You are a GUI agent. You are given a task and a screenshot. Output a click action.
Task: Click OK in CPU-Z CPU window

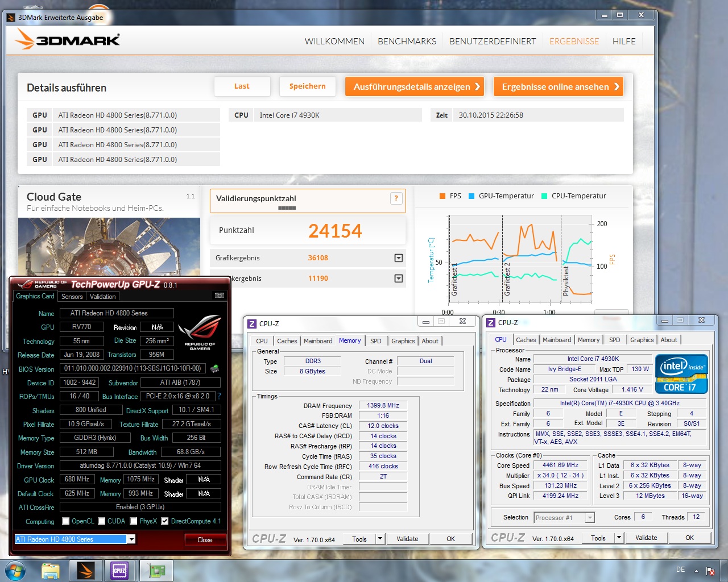(x=689, y=538)
